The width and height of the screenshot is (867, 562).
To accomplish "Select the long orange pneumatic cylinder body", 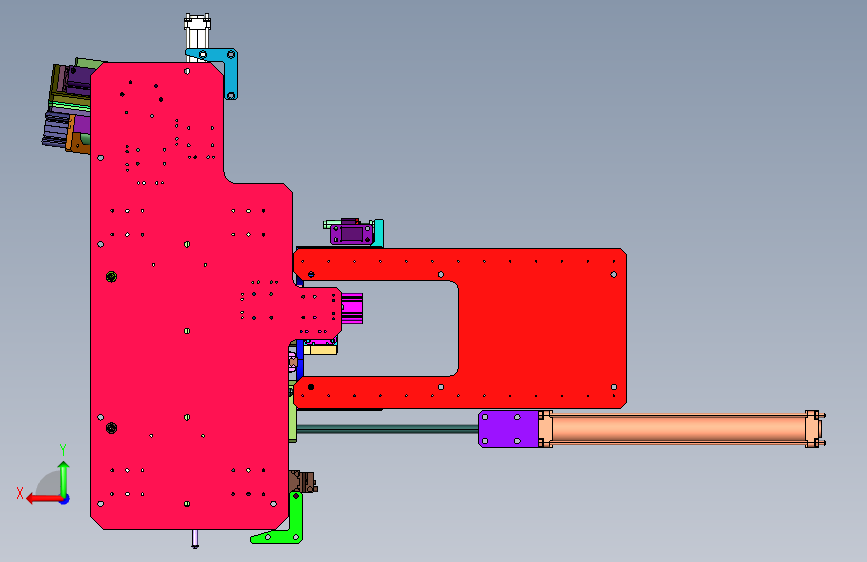I will [677, 429].
